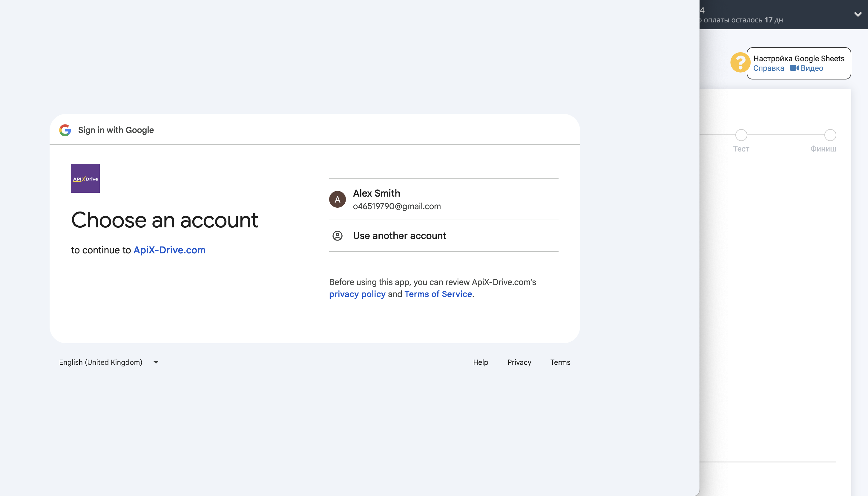The image size is (868, 496).
Task: Choose Use another account
Action: (399, 236)
